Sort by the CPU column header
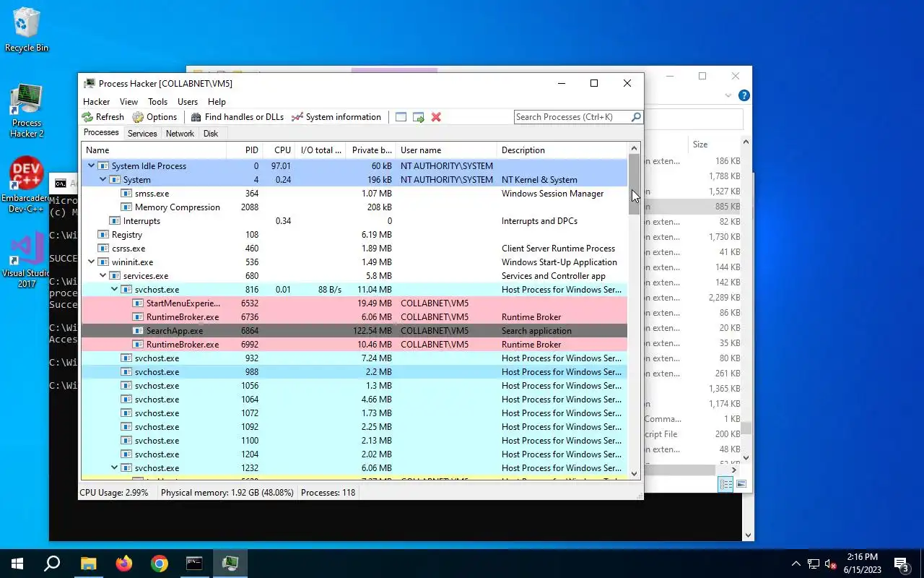Image resolution: width=924 pixels, height=578 pixels. click(x=279, y=150)
